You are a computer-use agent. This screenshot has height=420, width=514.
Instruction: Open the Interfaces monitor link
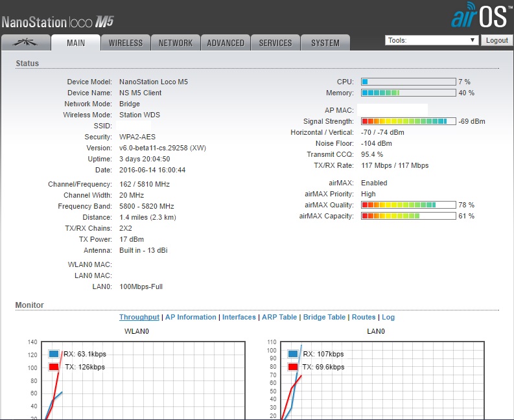tap(239, 317)
